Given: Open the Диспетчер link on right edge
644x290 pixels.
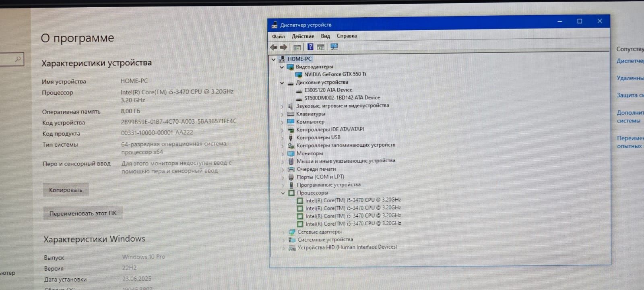Looking at the screenshot, I should 630,61.
